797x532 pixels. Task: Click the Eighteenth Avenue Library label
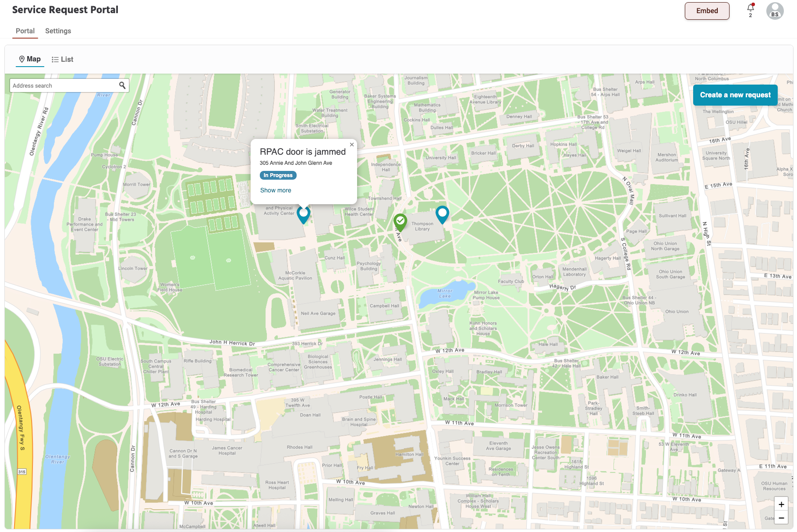tap(485, 99)
